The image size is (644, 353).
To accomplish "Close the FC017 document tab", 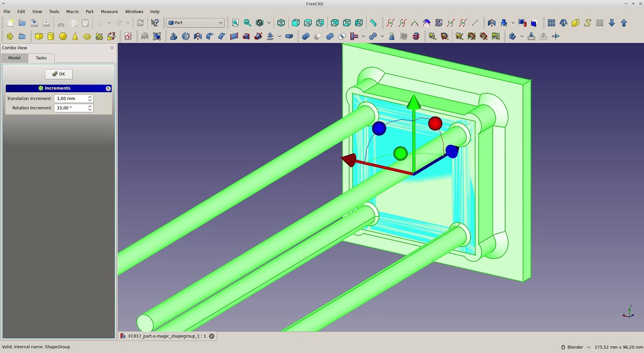I will click(212, 336).
